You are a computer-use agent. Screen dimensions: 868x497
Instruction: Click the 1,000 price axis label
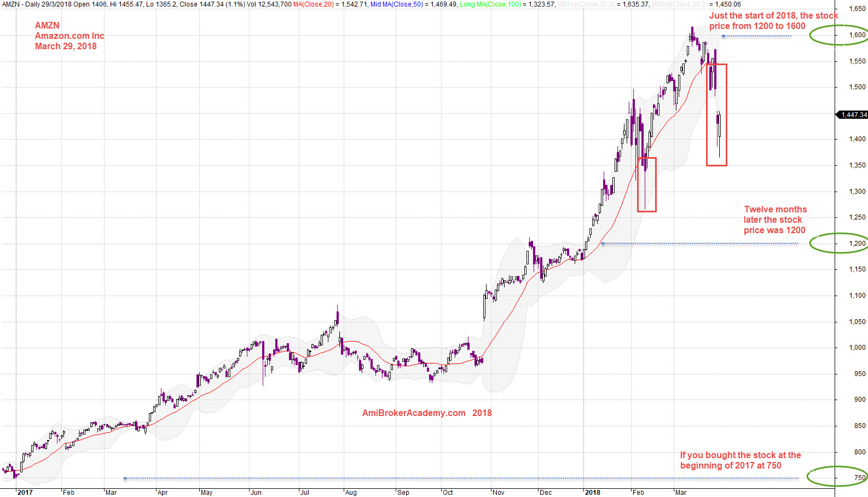pos(858,348)
